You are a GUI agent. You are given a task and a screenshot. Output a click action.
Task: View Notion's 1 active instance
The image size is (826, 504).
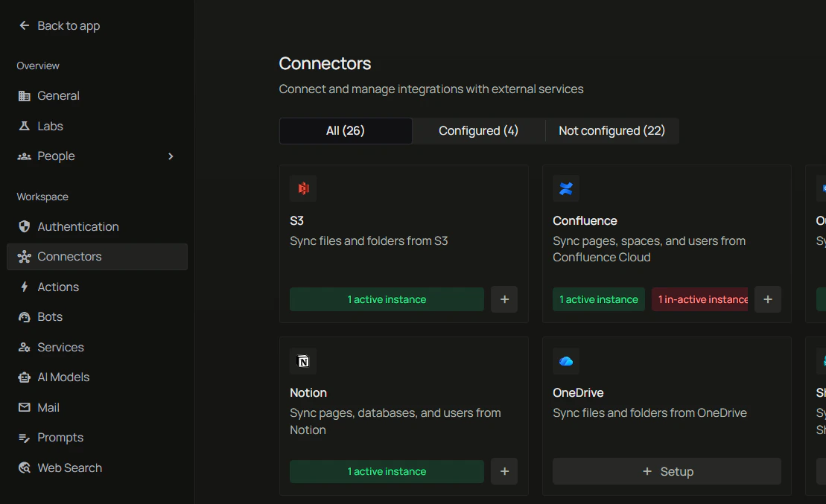click(387, 471)
